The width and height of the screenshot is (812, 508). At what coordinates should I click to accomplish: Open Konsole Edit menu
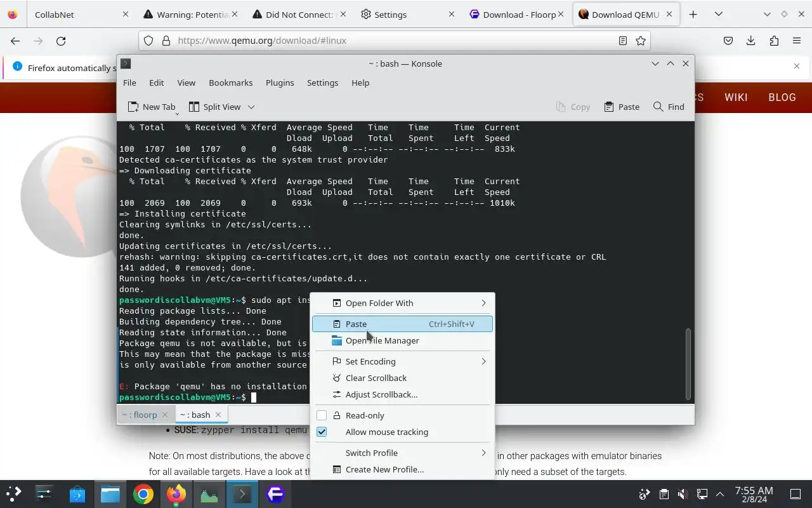[x=156, y=83]
